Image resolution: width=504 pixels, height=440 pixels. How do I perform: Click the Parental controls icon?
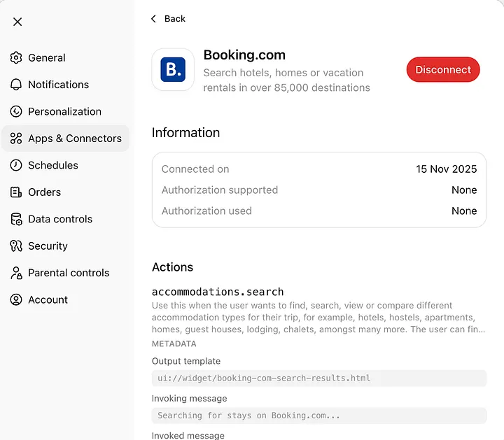coord(16,273)
